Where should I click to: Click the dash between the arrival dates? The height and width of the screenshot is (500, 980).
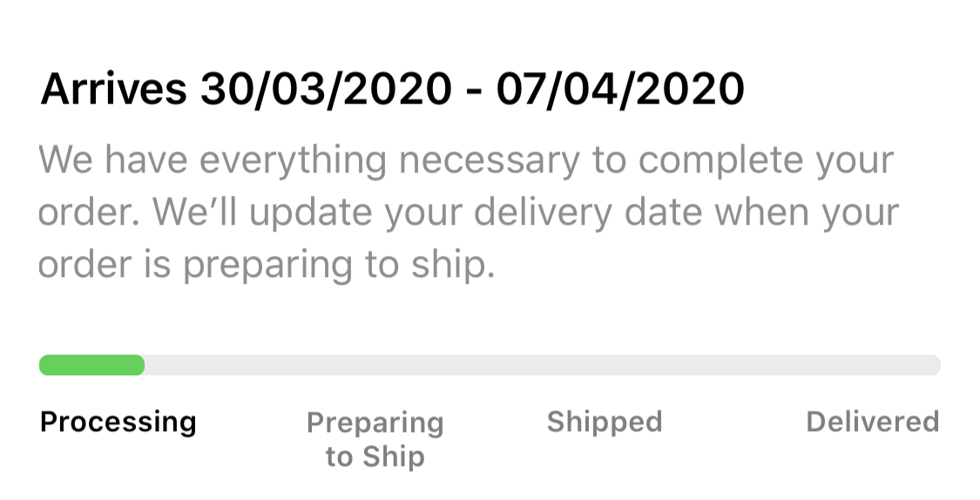(473, 91)
